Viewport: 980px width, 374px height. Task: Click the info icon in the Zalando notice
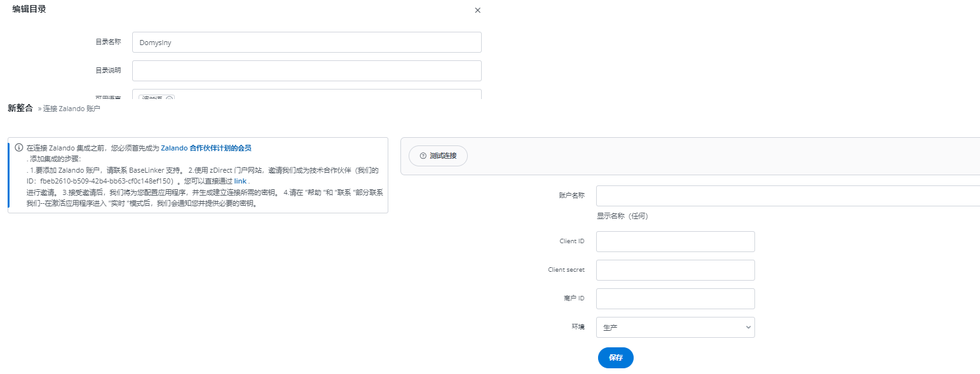19,147
